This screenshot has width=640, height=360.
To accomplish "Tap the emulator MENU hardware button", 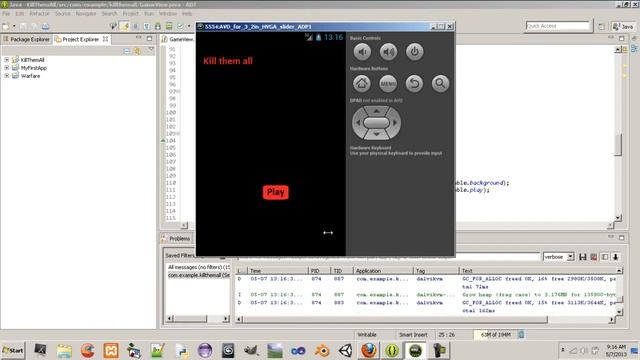I will point(388,84).
